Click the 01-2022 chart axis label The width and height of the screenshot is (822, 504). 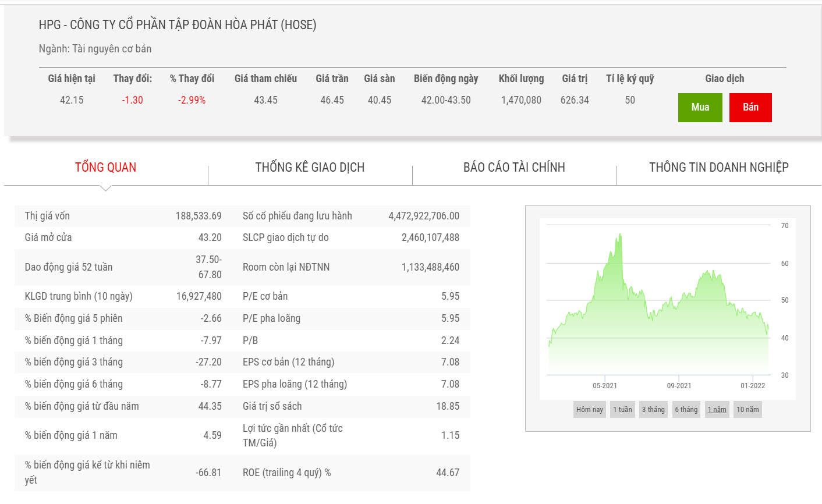click(x=753, y=386)
